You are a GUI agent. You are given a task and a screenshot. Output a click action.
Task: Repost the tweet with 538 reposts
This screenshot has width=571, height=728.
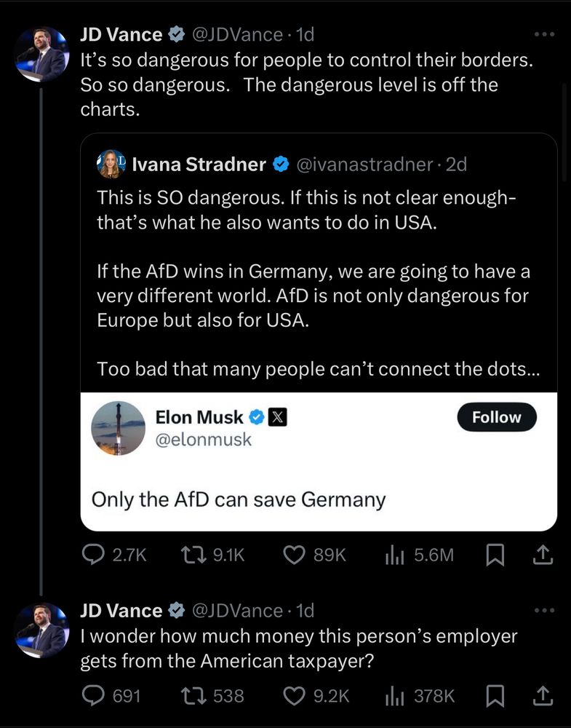click(x=212, y=696)
